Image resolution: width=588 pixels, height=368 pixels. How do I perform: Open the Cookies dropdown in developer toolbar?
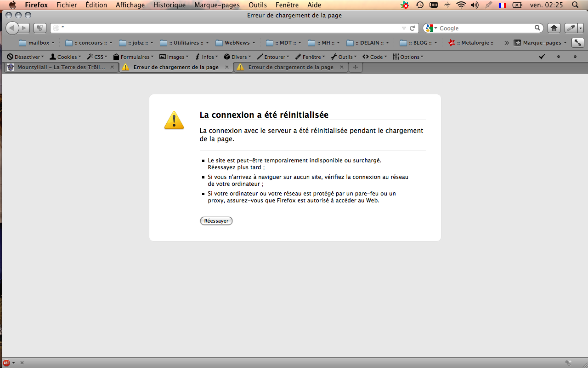(65, 57)
